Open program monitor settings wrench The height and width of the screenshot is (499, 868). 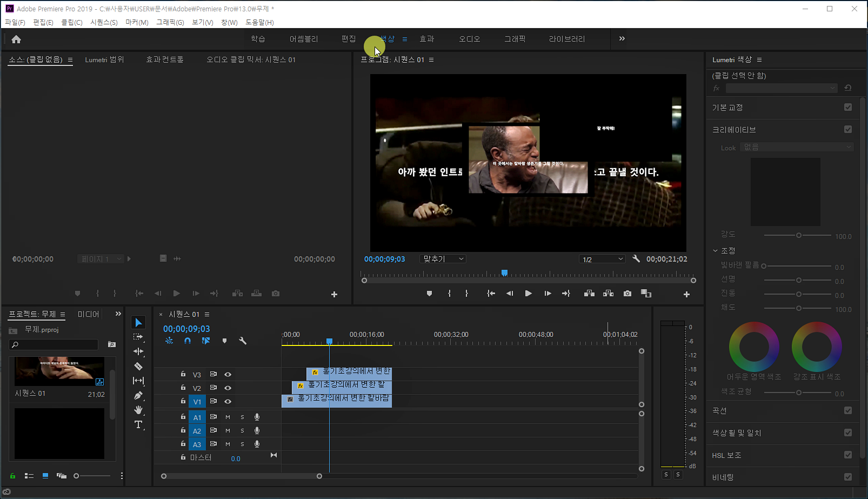click(636, 259)
